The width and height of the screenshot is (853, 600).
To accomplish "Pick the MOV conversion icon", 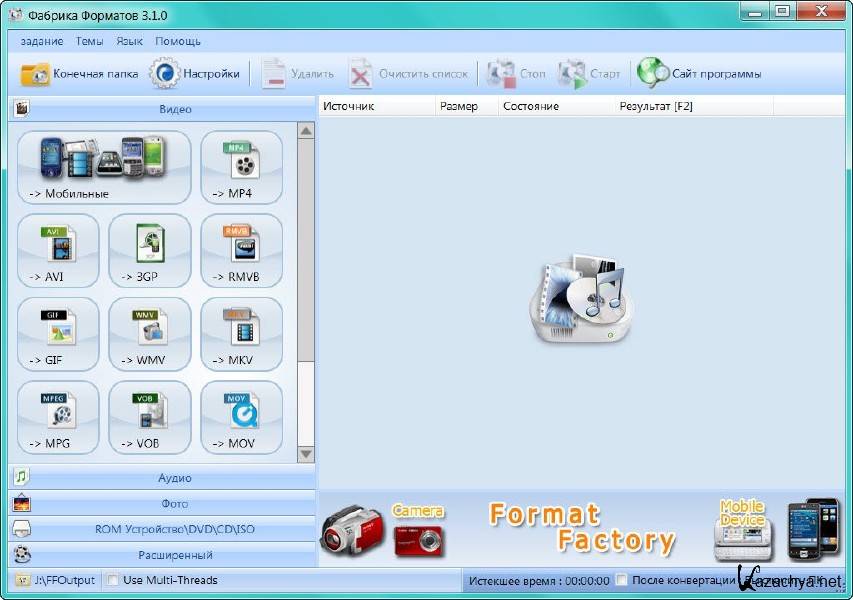I will 241,417.
